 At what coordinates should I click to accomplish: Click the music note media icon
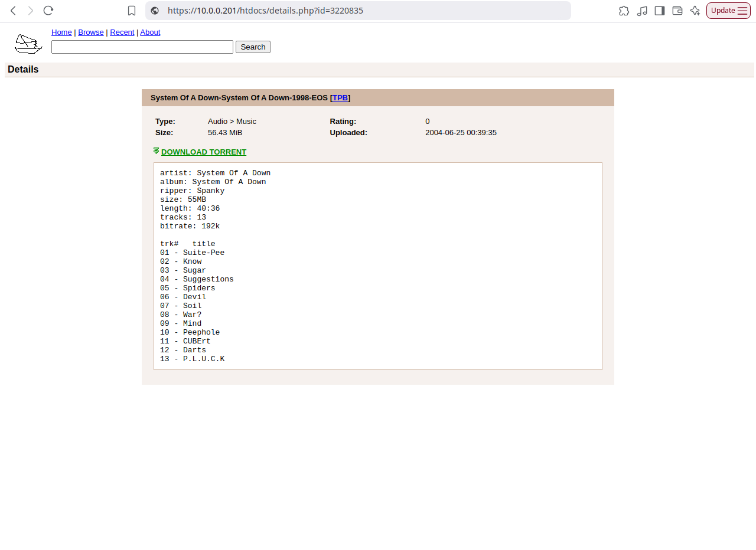(x=642, y=11)
